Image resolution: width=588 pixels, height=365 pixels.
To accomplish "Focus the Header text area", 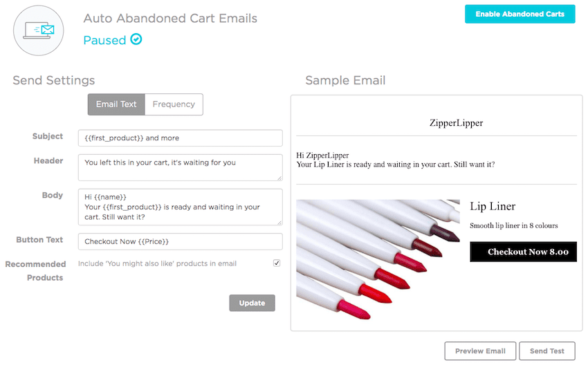I will click(180, 167).
